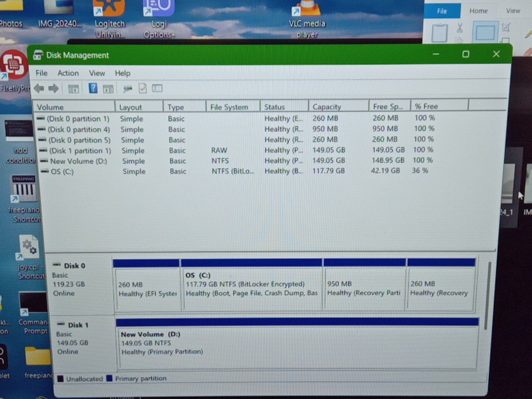Select the 260 MB Recovery partition block on Disk 0

pyautogui.click(x=441, y=284)
